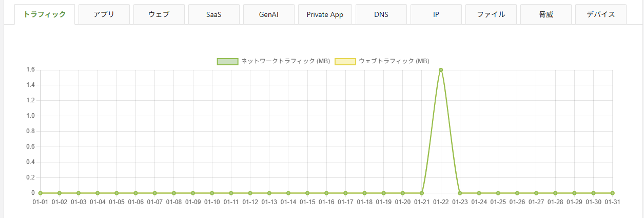Open the Private App tab
This screenshot has height=218, width=644.
coord(325,14)
